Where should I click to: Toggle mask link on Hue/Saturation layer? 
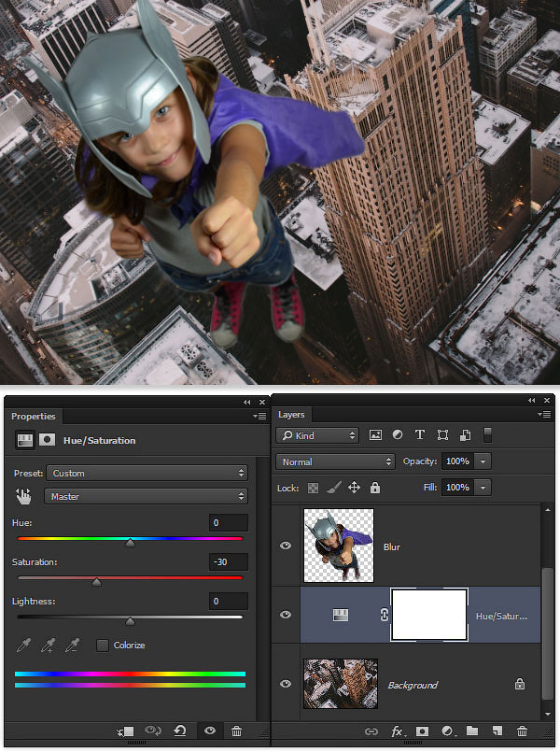tap(384, 615)
